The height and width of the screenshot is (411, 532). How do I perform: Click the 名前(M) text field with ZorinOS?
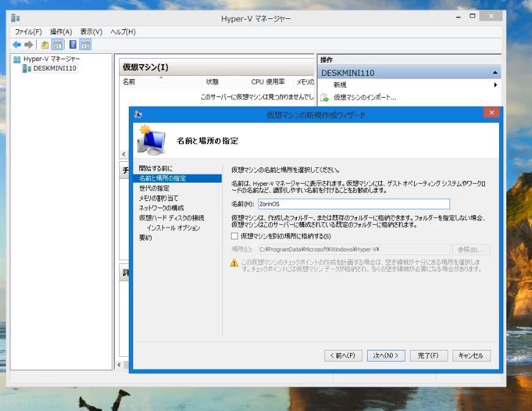352,204
